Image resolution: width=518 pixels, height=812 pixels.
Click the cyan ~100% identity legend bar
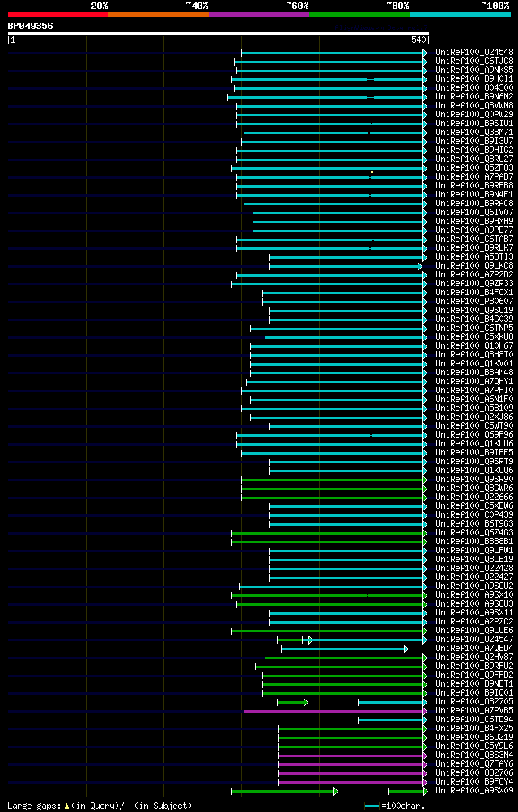[460, 15]
